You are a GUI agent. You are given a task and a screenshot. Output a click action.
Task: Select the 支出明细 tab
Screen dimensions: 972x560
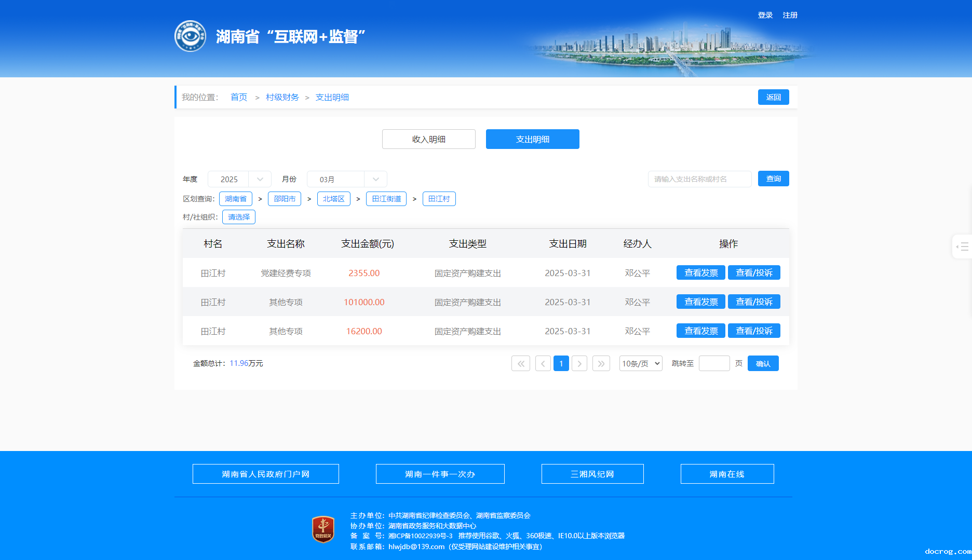[x=532, y=139]
